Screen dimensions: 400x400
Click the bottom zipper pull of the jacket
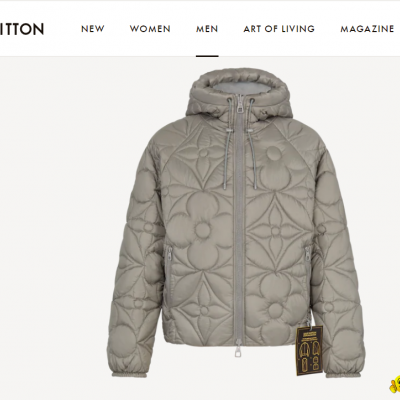(238, 348)
